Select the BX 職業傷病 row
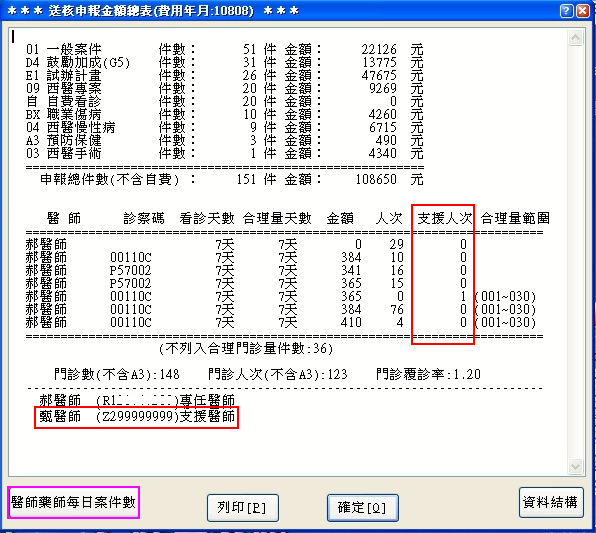 225,114
